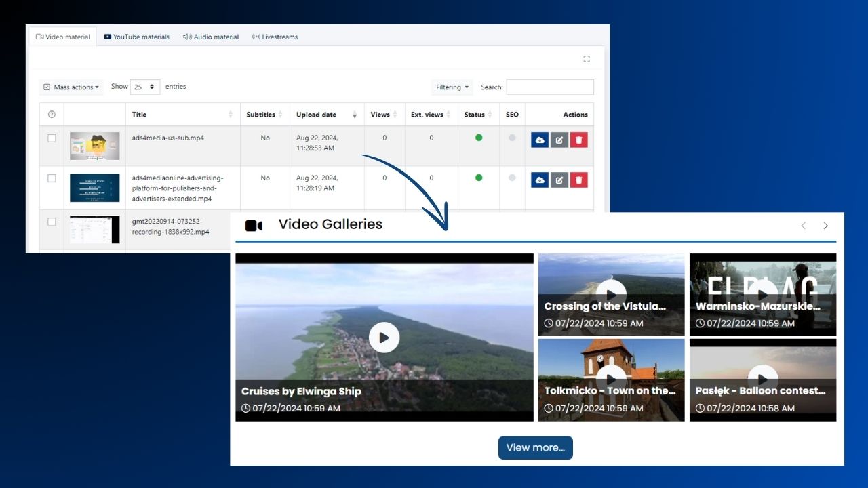Screen dimensions: 868x488
Task: Sort the table by Subtitles column
Action: 265,115
